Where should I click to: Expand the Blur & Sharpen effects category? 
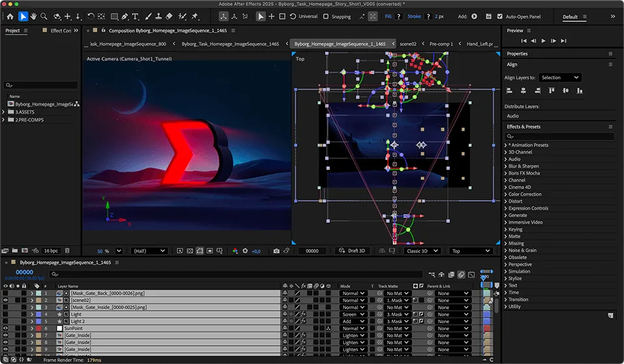tap(523, 166)
